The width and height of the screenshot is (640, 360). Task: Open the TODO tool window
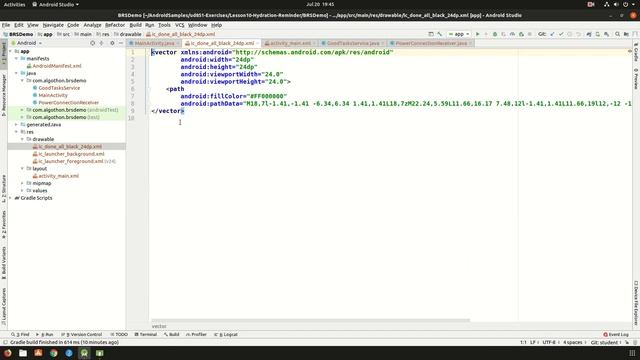(x=119, y=334)
